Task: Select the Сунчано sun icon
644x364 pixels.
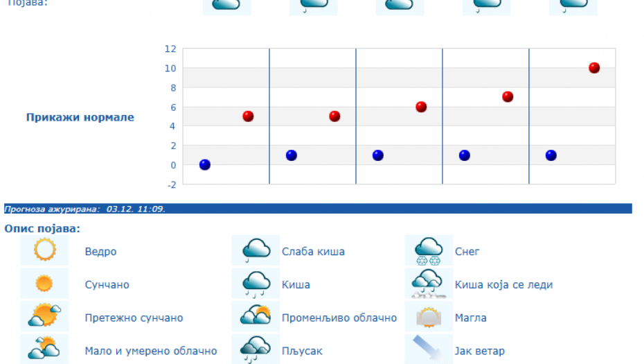Action: 44,284
